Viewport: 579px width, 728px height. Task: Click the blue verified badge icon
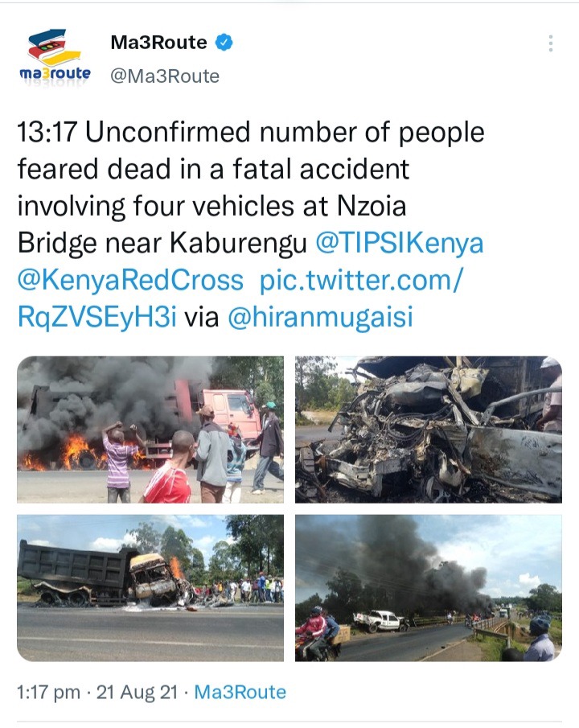click(x=224, y=43)
